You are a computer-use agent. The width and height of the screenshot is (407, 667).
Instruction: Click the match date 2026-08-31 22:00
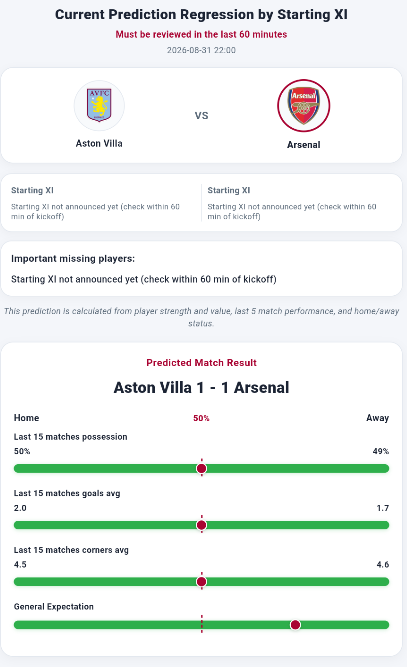click(201, 50)
